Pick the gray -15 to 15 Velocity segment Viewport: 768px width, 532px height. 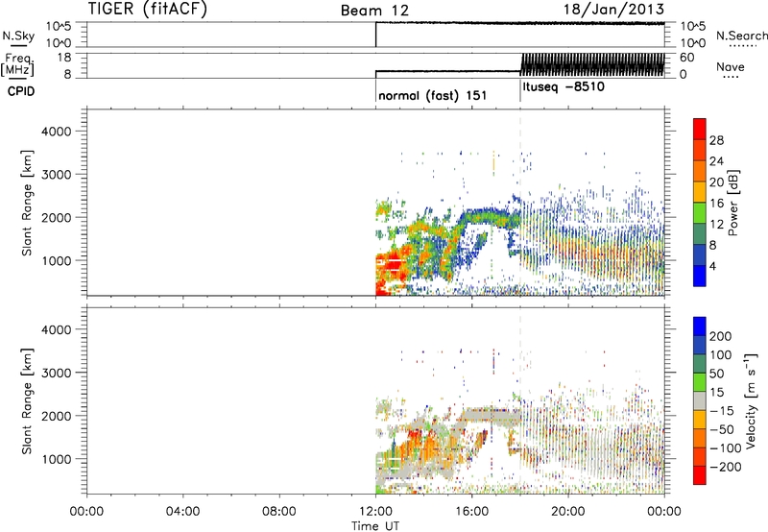700,400
